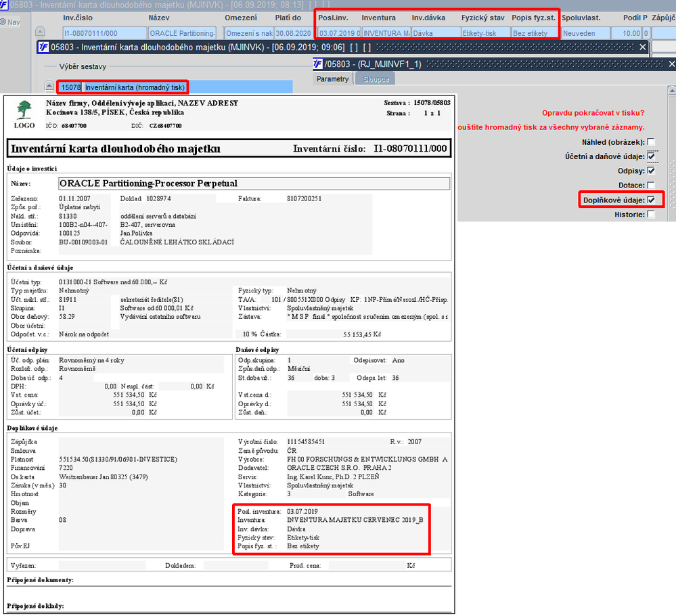This screenshot has height=616, width=676.
Task: Click Účetní a daňové údaje section heading in report
Action: [40, 268]
